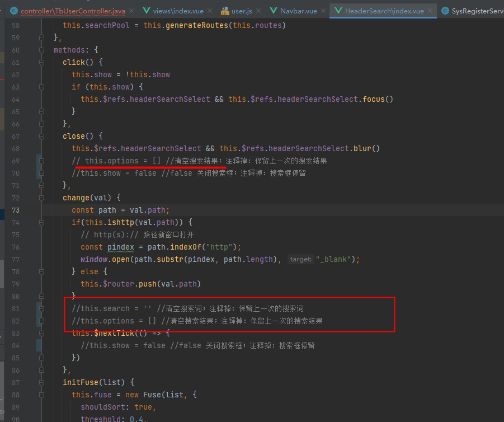Screen dimensions: 504x422
Task: Click 'searchPool' on line 58
Action: pos(107,25)
